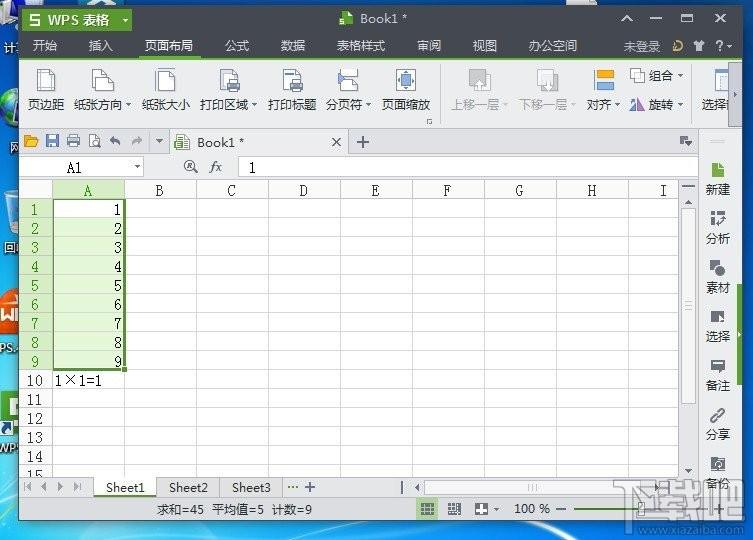Click the 未登录 login link
This screenshot has width=753, height=540.
click(642, 46)
